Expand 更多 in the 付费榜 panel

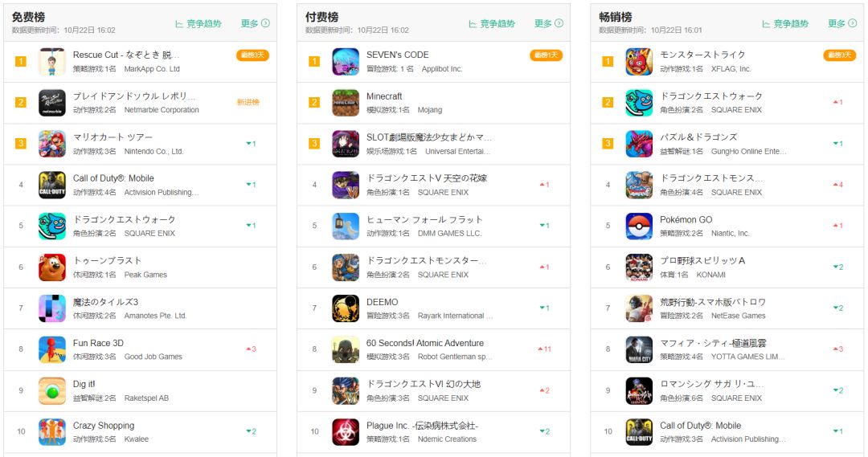(549, 23)
